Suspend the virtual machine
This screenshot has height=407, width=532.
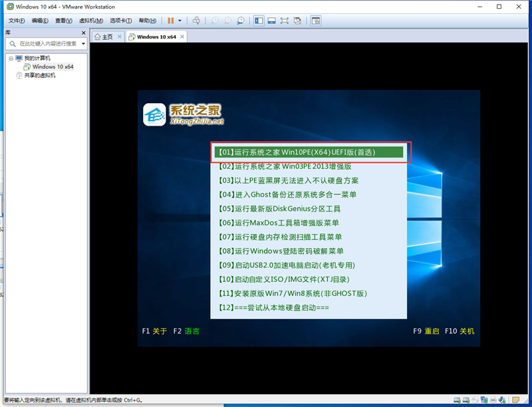point(170,21)
